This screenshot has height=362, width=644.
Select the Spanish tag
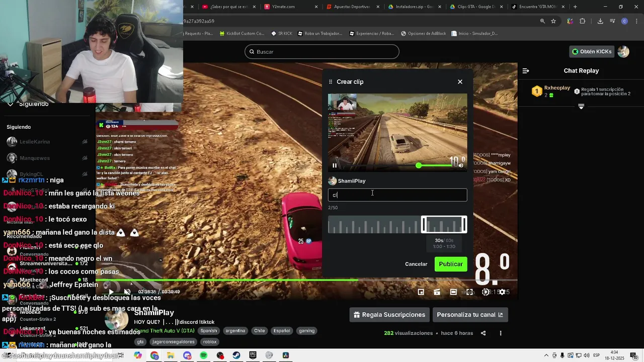click(208, 331)
